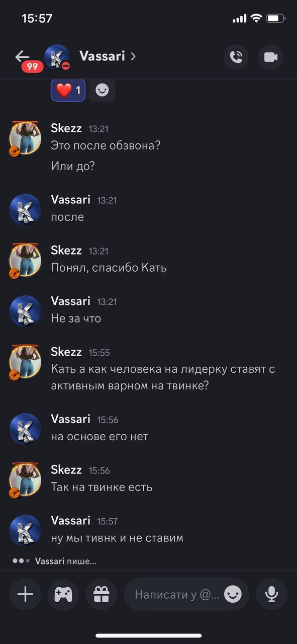Screen dimensions: 297x644
Task: Tap the back arrow with 99 badge
Action: (25, 59)
